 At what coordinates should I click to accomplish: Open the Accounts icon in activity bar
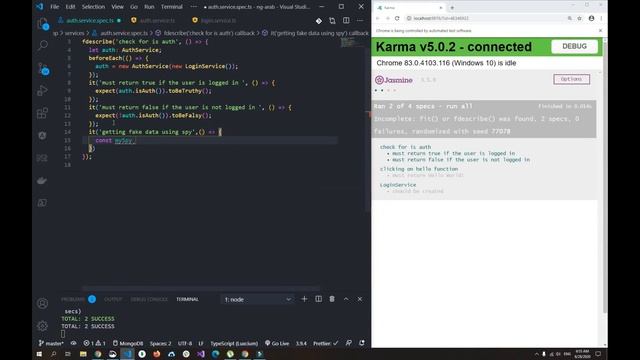click(42, 303)
